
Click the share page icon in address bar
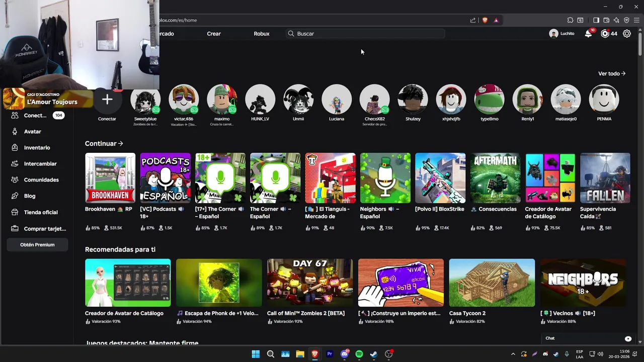(x=473, y=20)
